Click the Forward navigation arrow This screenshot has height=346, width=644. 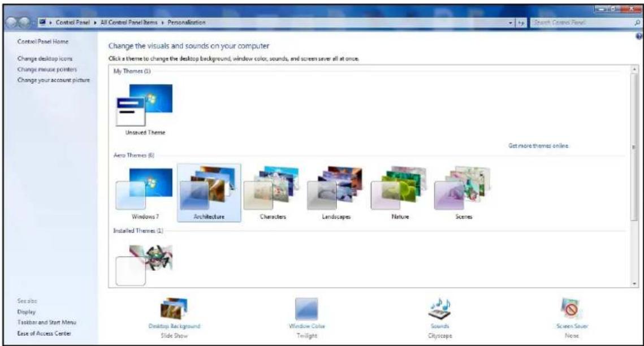click(25, 23)
